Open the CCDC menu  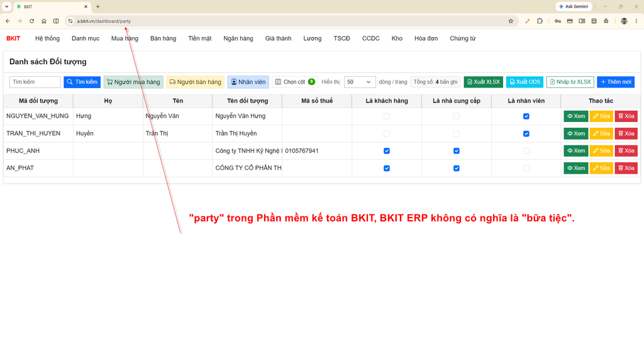click(x=370, y=38)
